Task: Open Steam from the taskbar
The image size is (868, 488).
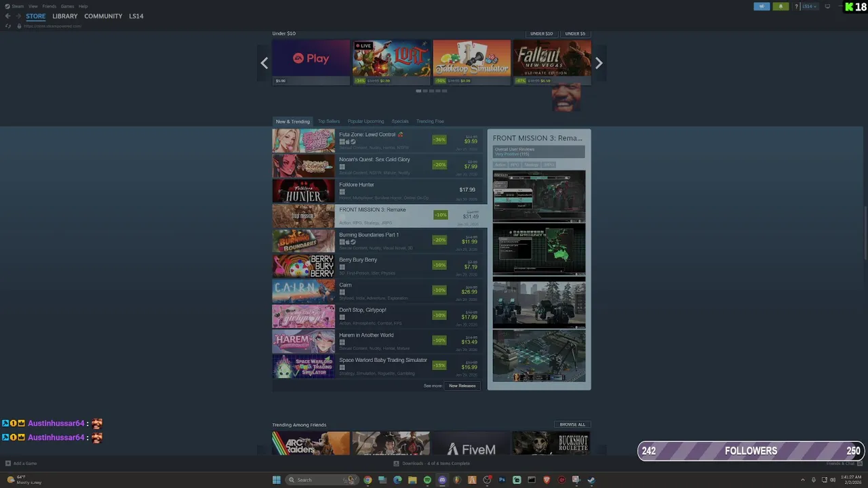Action: tap(591, 480)
